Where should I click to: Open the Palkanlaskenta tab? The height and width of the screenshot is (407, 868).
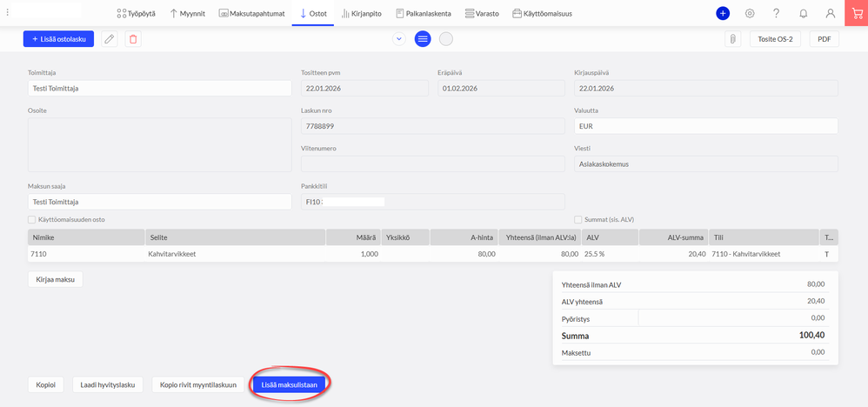point(424,13)
